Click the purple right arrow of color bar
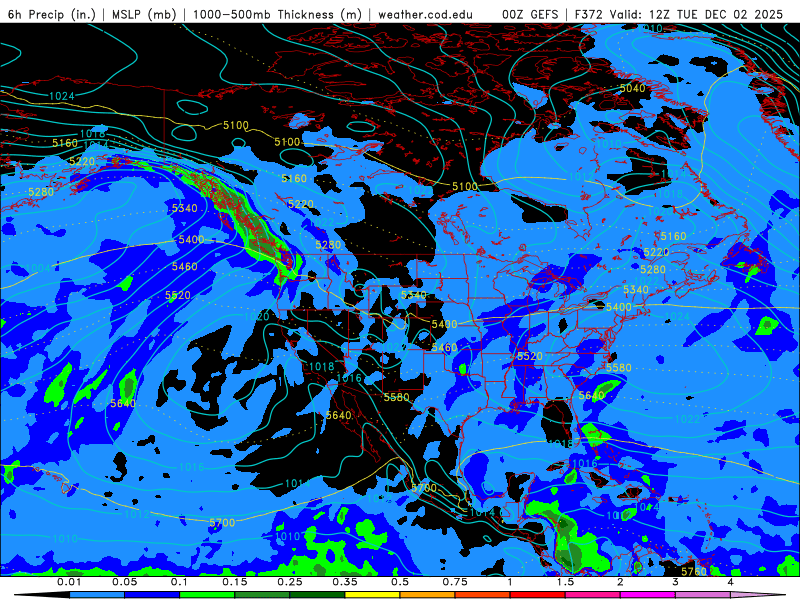The width and height of the screenshot is (800, 600). pyautogui.click(x=758, y=595)
